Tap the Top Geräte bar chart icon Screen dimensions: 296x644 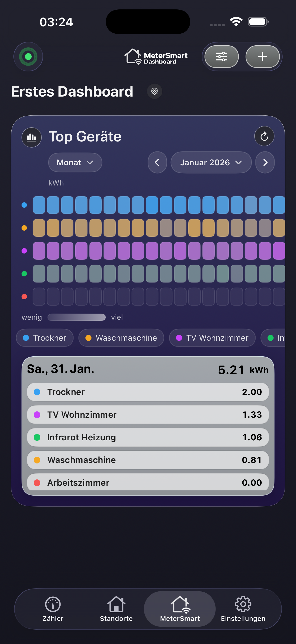tap(31, 137)
